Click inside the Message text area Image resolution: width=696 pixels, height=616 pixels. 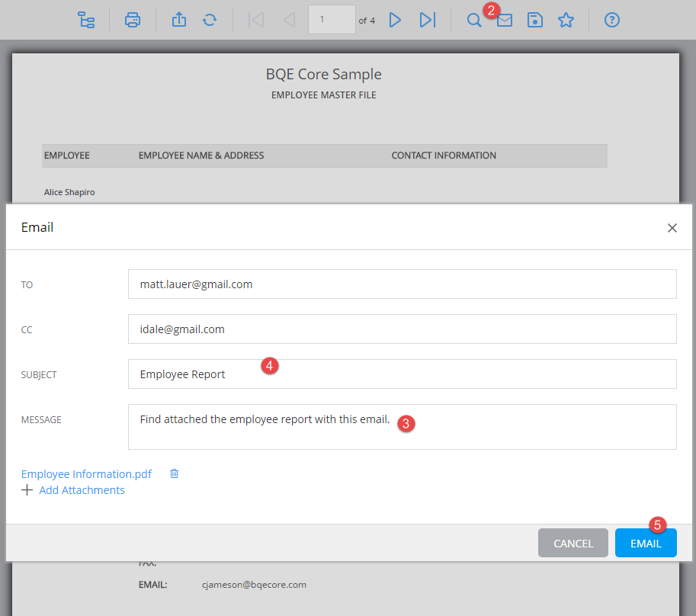click(x=403, y=427)
